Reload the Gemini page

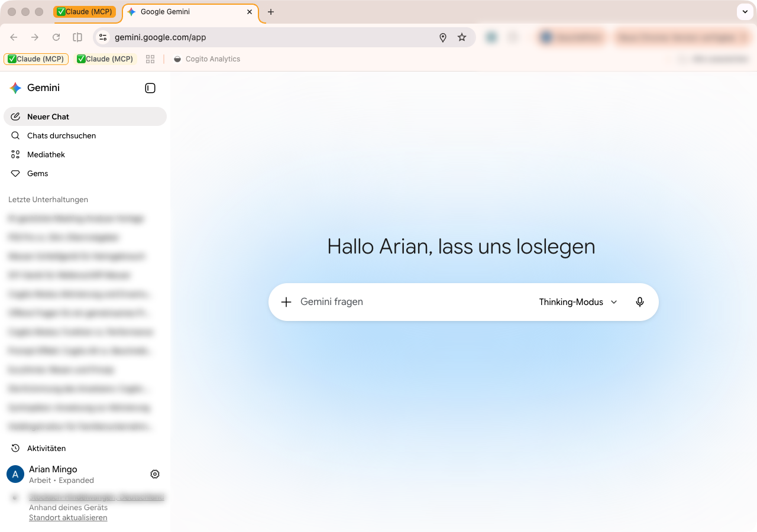pos(56,37)
